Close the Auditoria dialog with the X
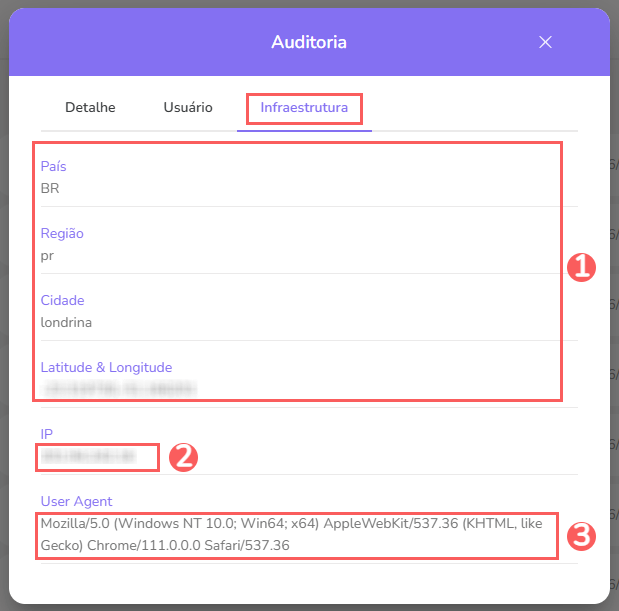The height and width of the screenshot is (611, 619). 545,42
